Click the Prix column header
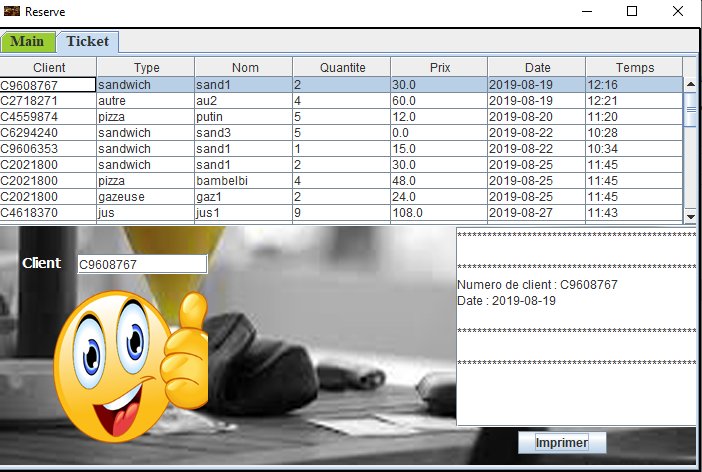Screen dimensions: 702x472 point(439,67)
